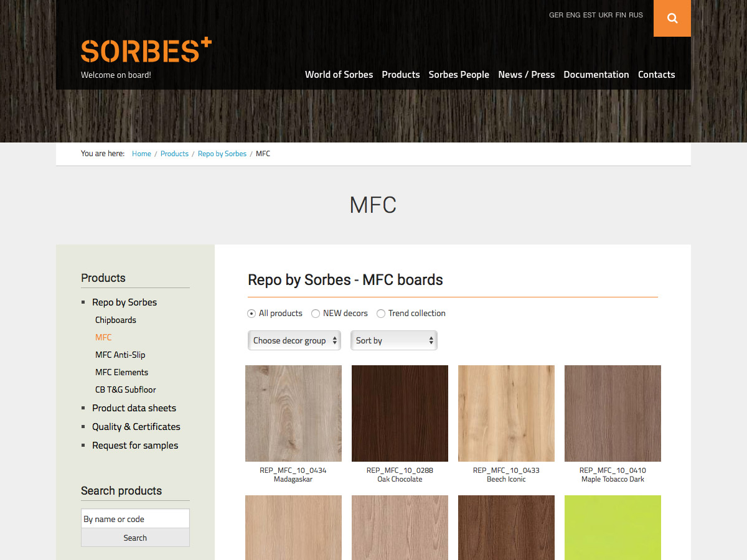Open Repo by Sorbes in sidebar
The height and width of the screenshot is (560, 747).
point(125,302)
